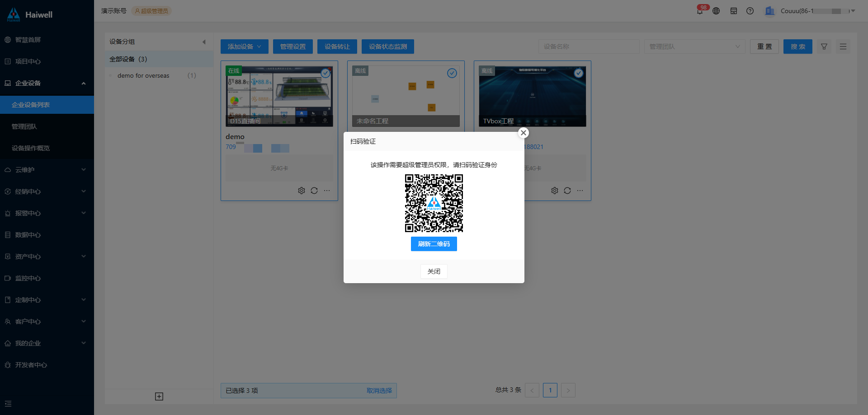This screenshot has height=415, width=868.
Task: Open the 管理团队 filter dropdown
Action: 695,47
